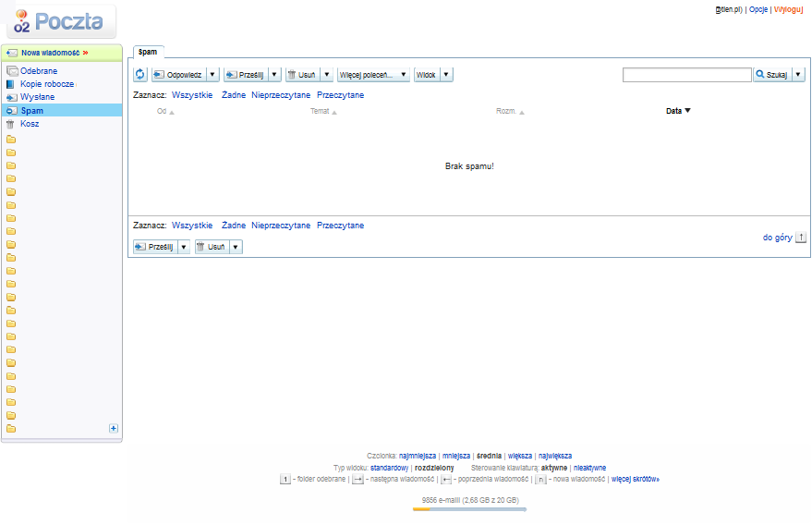This screenshot has width=812, height=525.
Task: Click the Szukaj search button
Action: click(x=772, y=75)
